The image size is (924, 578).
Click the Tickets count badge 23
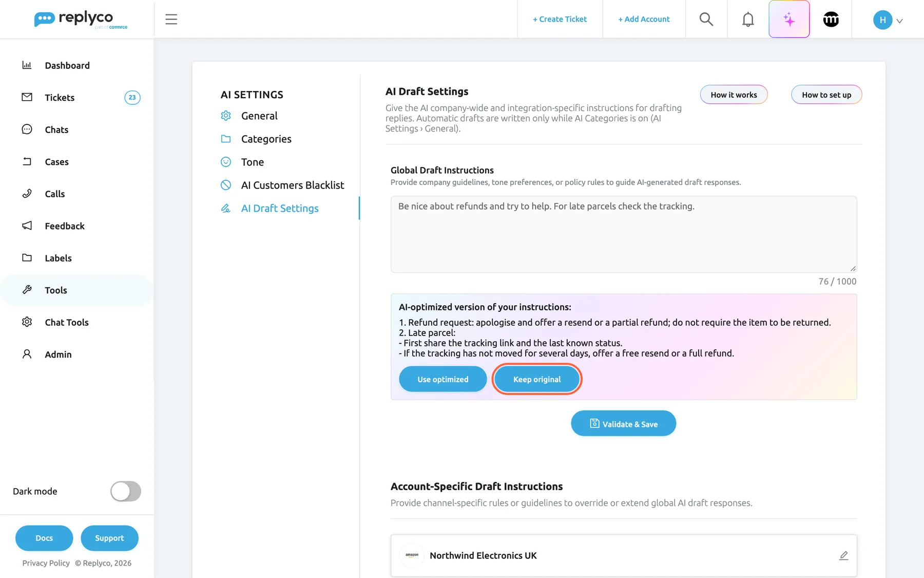(132, 98)
